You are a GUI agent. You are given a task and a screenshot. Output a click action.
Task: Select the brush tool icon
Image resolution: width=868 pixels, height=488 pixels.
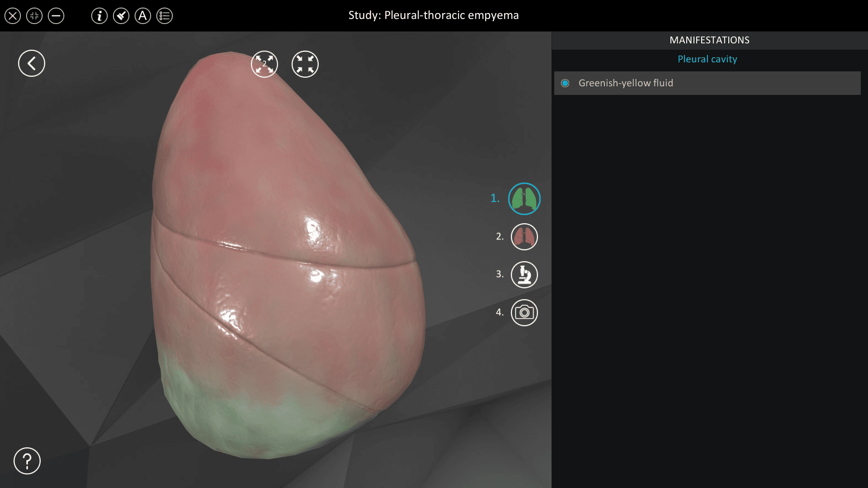pos(121,16)
